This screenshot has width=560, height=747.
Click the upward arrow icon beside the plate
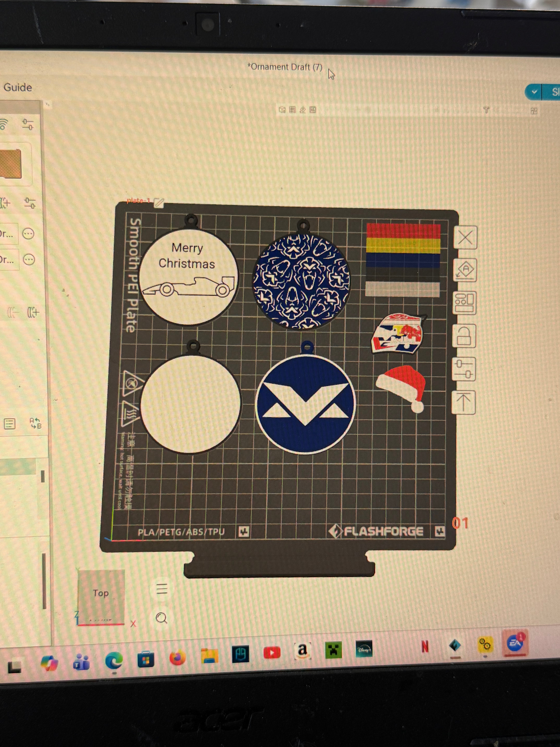463,402
